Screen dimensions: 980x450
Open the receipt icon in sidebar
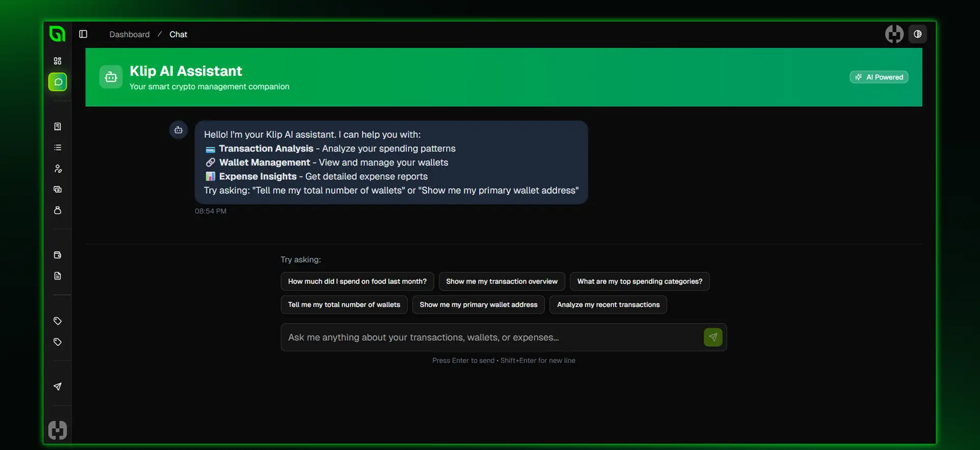pos(58,127)
